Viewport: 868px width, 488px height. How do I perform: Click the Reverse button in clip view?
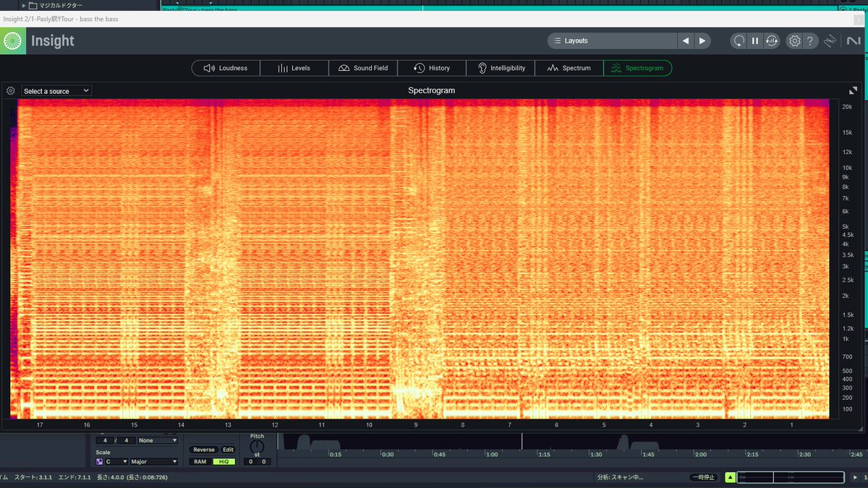[203, 450]
